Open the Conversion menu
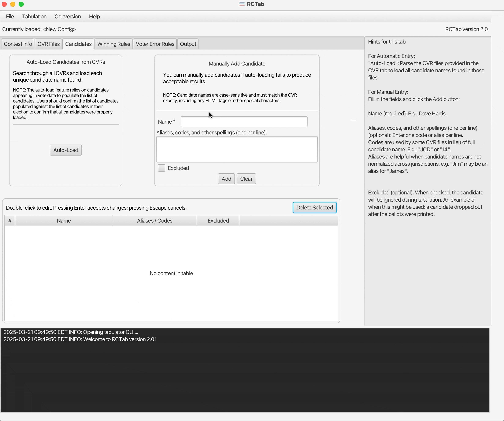504x421 pixels. tap(68, 16)
